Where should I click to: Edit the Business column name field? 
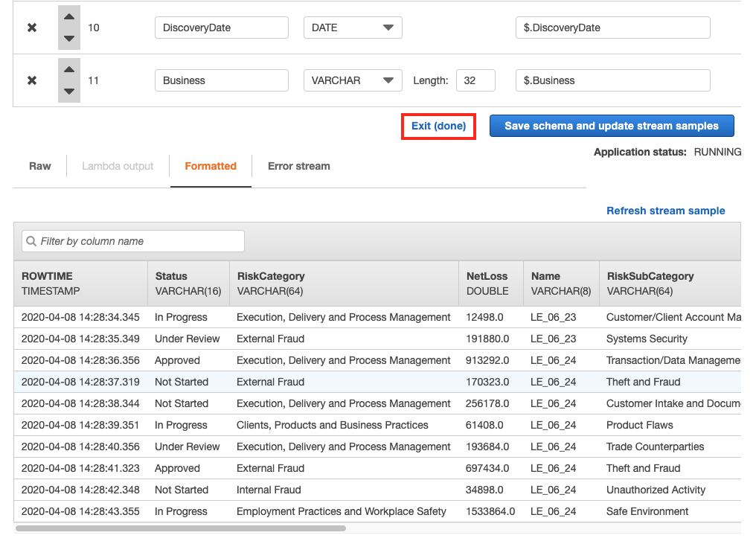(x=221, y=80)
